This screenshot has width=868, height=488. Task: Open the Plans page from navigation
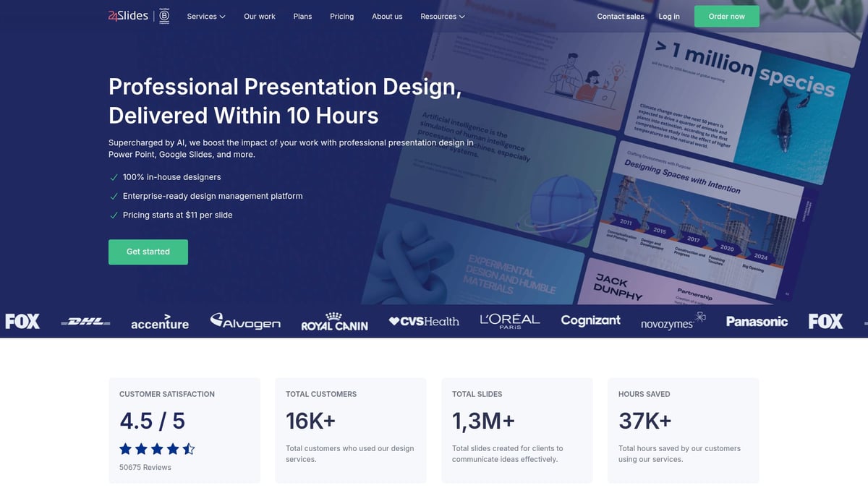(x=302, y=16)
